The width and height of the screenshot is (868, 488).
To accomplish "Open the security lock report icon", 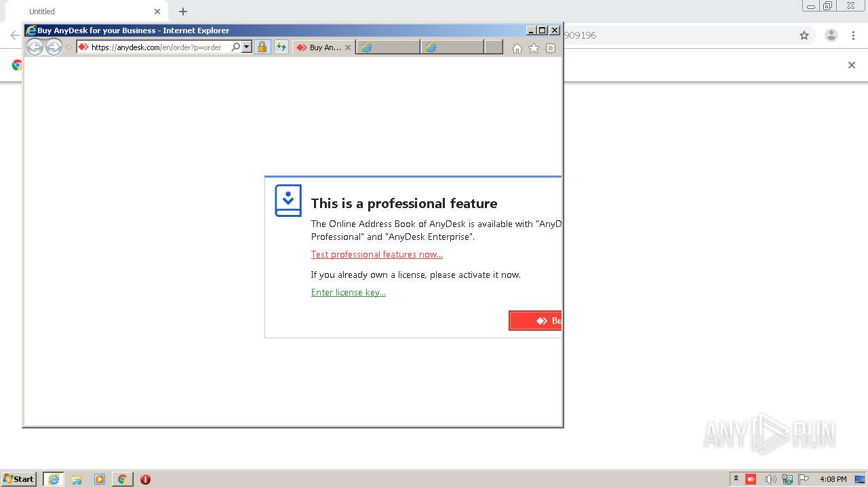I will pyautogui.click(x=262, y=47).
